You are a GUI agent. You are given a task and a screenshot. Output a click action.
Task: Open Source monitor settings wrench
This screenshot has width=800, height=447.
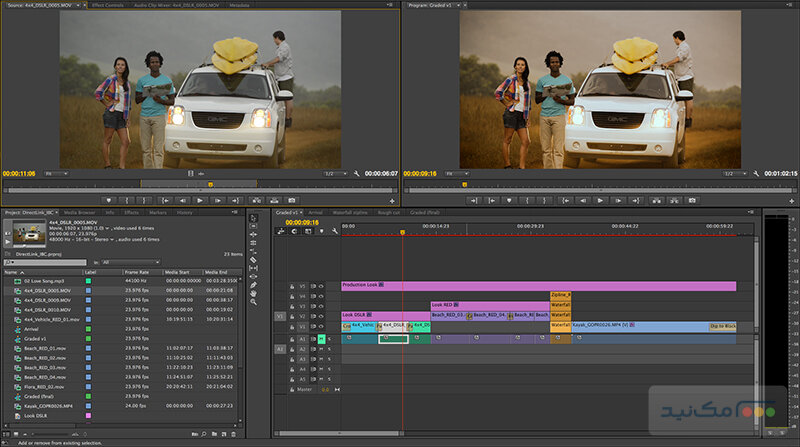356,174
